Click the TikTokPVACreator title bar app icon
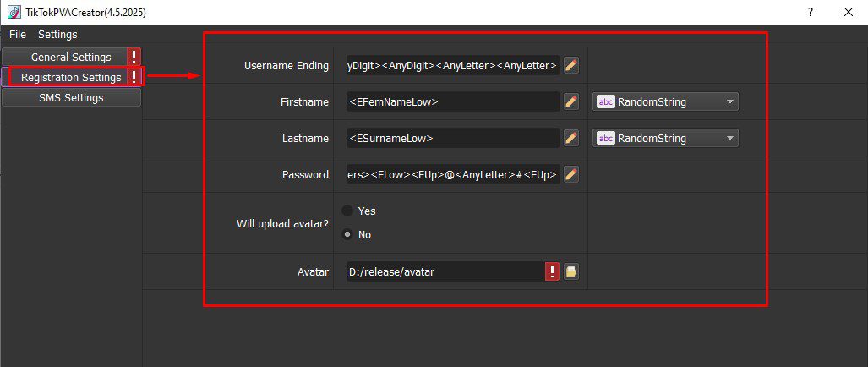 [x=14, y=12]
